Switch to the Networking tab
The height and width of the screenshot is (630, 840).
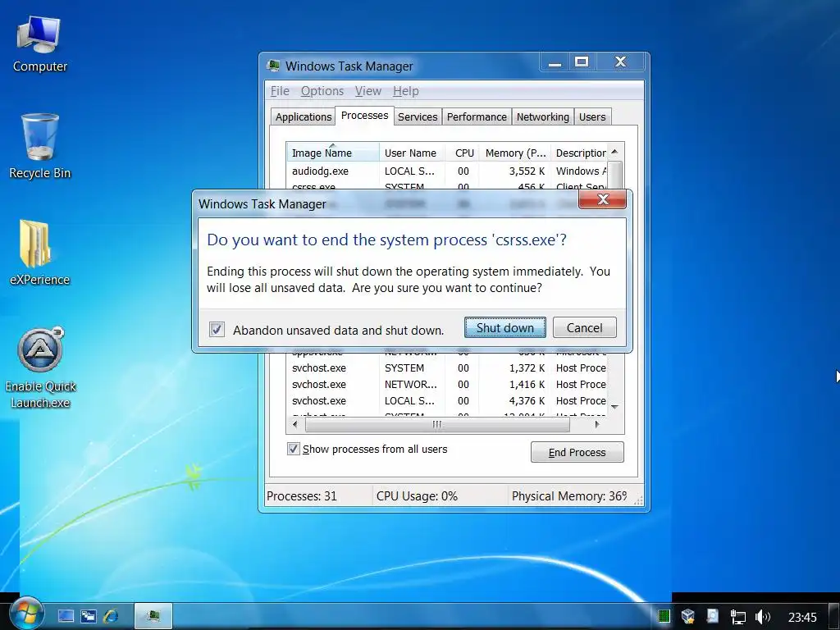pos(543,116)
